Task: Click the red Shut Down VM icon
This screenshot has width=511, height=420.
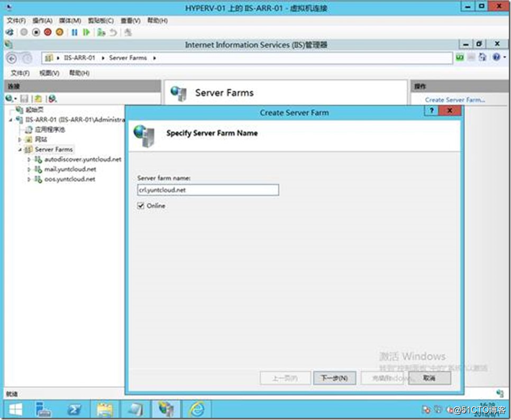Action: click(x=48, y=32)
